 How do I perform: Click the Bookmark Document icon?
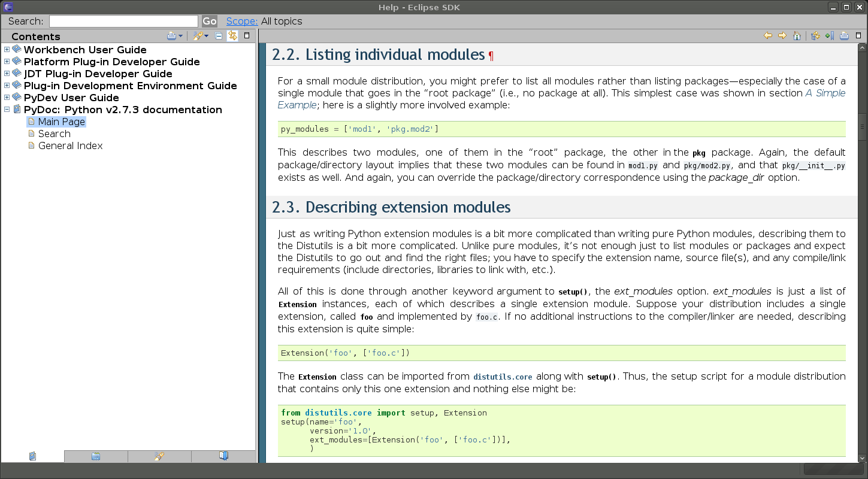[x=830, y=36]
